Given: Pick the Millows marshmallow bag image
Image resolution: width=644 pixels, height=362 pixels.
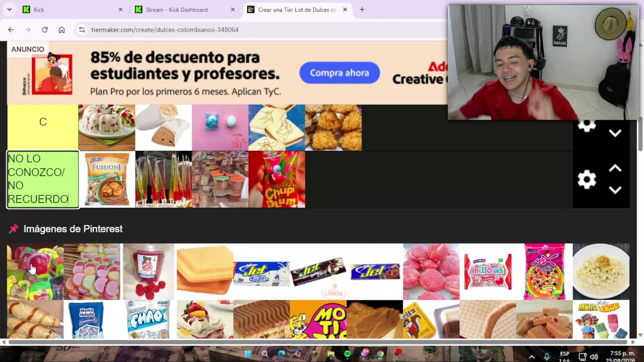Looking at the screenshot, I should tap(488, 272).
